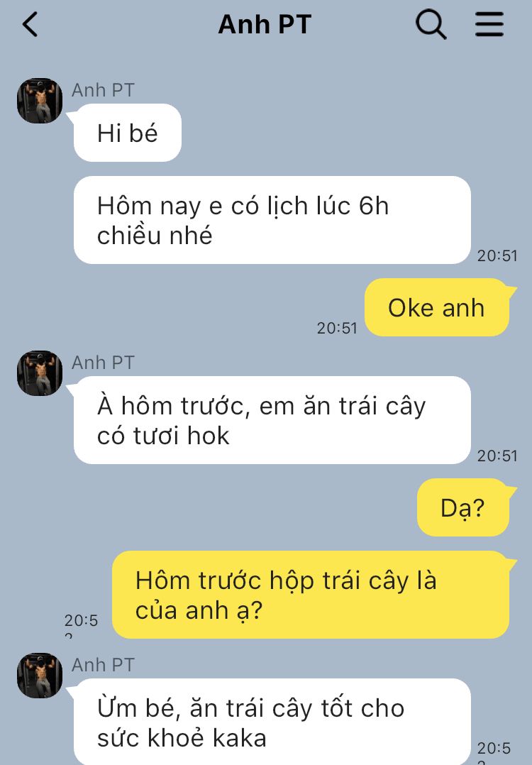Image resolution: width=532 pixels, height=765 pixels.
Task: Open avatar beside "Ừm bé" message
Action: pos(40,676)
